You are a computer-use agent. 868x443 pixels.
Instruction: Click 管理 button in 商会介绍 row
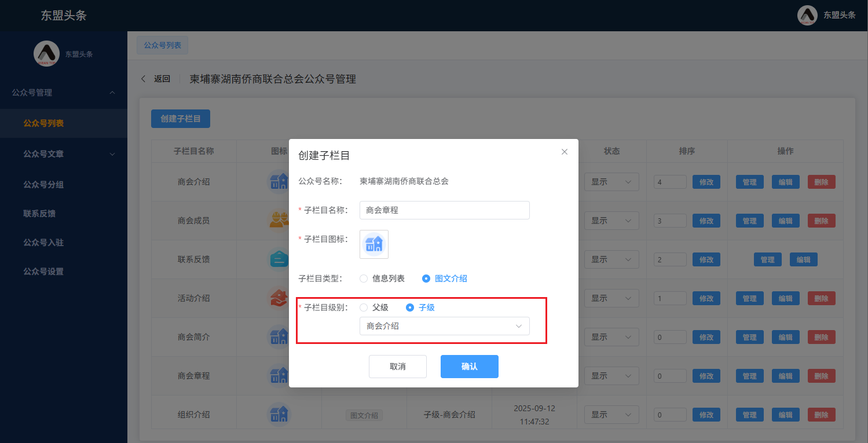coord(750,182)
